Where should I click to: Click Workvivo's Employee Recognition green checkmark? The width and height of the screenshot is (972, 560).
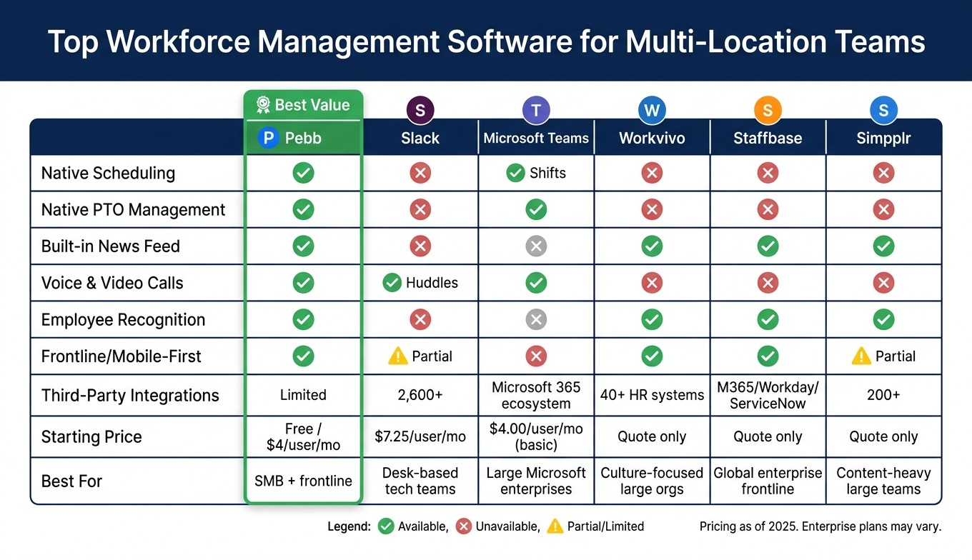coord(652,319)
